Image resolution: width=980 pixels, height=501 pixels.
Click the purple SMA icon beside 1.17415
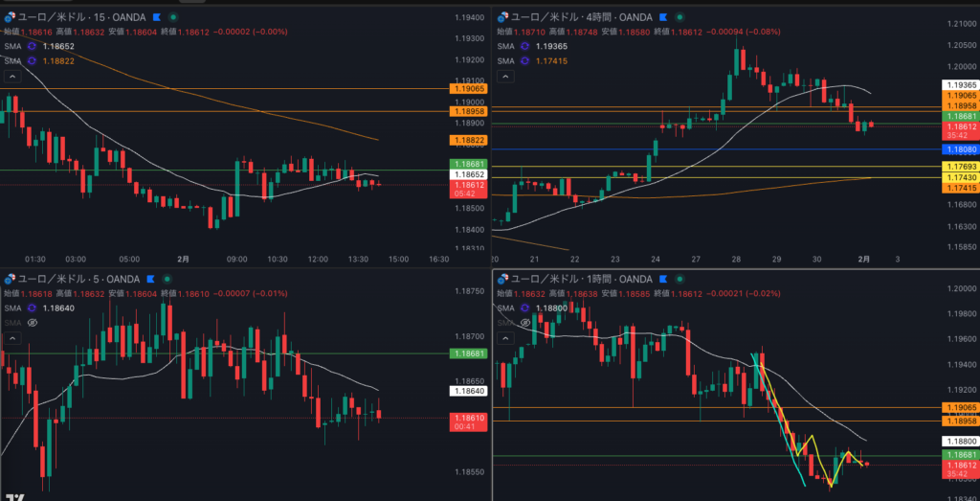525,60
